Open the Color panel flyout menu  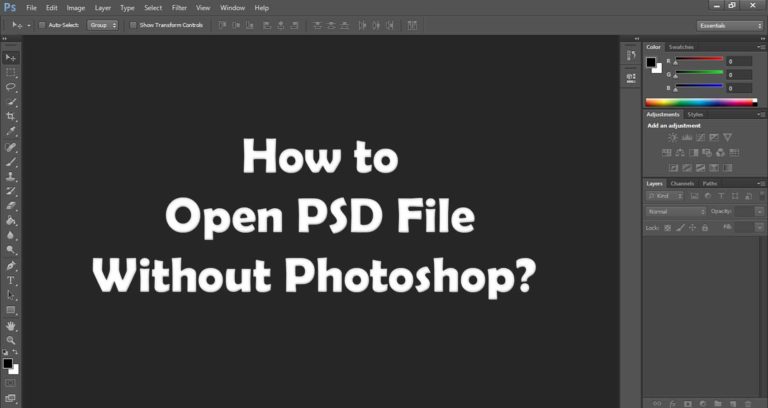click(761, 47)
